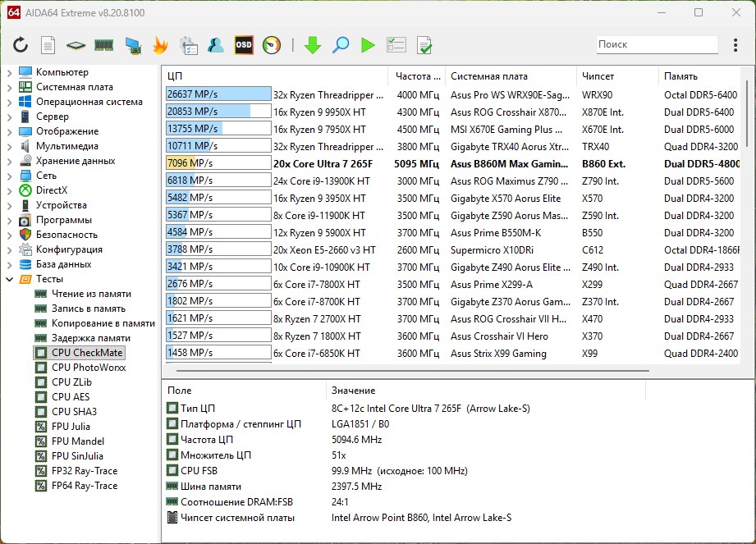The width and height of the screenshot is (756, 544).
Task: Select FP64 Ray-Trace benchmark
Action: pyautogui.click(x=84, y=486)
